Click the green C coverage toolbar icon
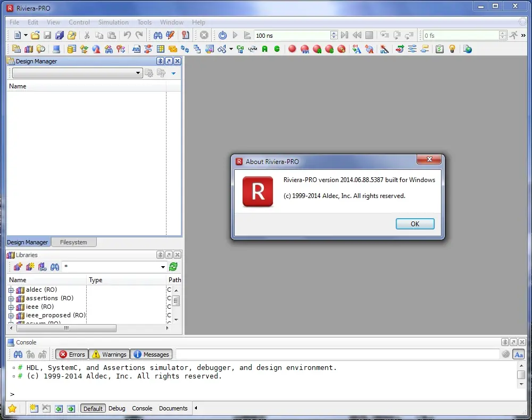Viewport: 532px width, 420px height. (x=277, y=49)
